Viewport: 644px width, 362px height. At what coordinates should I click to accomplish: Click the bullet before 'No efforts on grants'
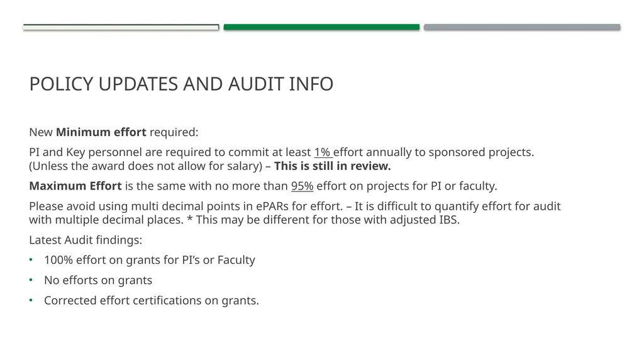coord(31,280)
